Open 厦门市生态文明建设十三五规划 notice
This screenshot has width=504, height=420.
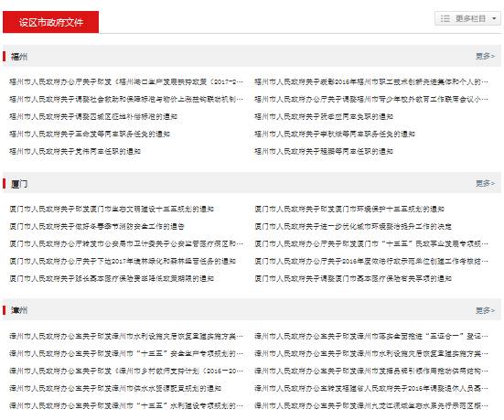point(112,209)
